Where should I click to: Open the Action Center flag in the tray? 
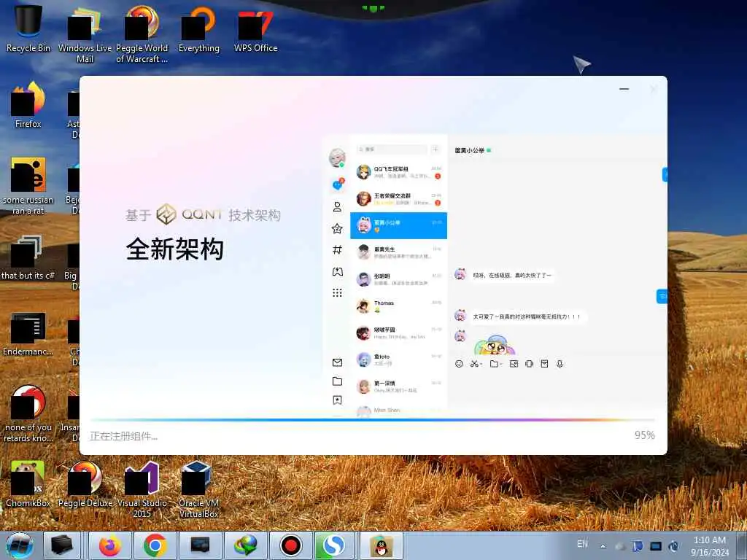click(638, 546)
